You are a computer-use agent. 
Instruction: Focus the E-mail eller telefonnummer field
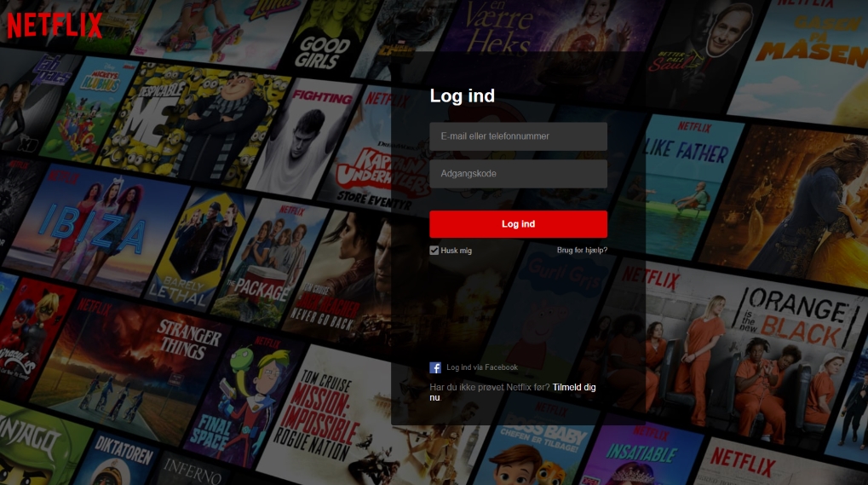pyautogui.click(x=518, y=136)
